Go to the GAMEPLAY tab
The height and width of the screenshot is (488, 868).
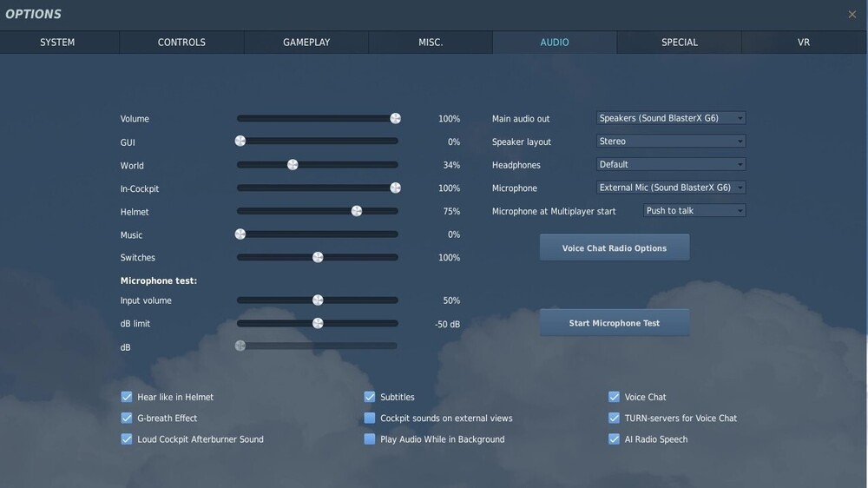coord(306,43)
